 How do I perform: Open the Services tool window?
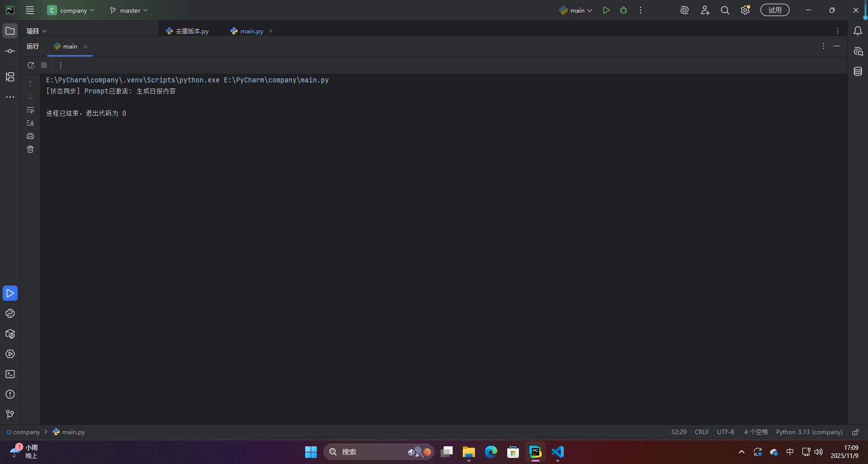[10, 354]
